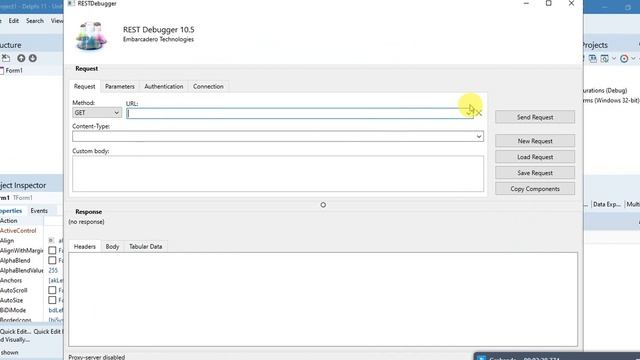Open the Search menu in Delphi IDE
Screen dimensions: 640x360
35,21
